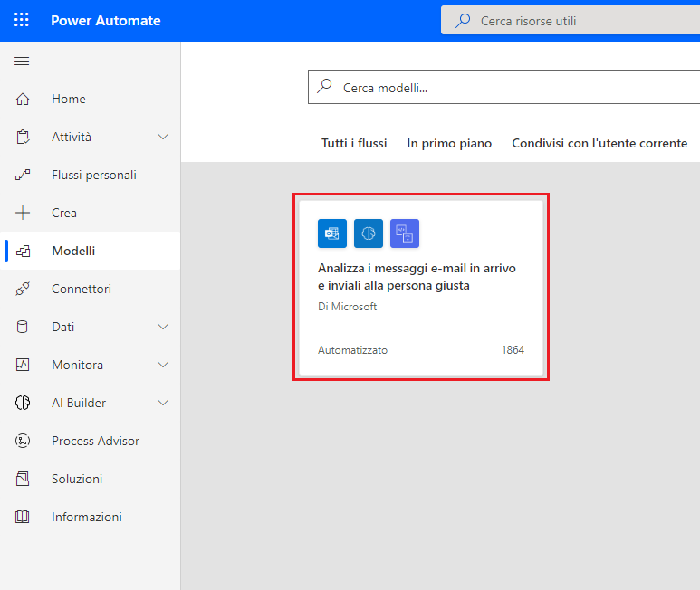Click the Home house icon
Viewport: 700px width, 590px height.
[23, 99]
